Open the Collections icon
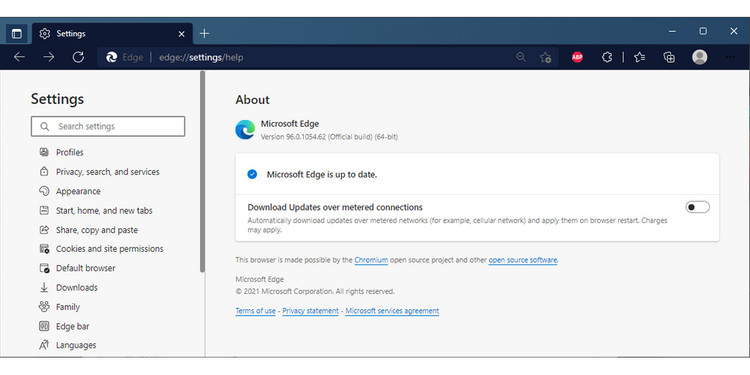Viewport: 750px width, 375px height. tap(669, 57)
